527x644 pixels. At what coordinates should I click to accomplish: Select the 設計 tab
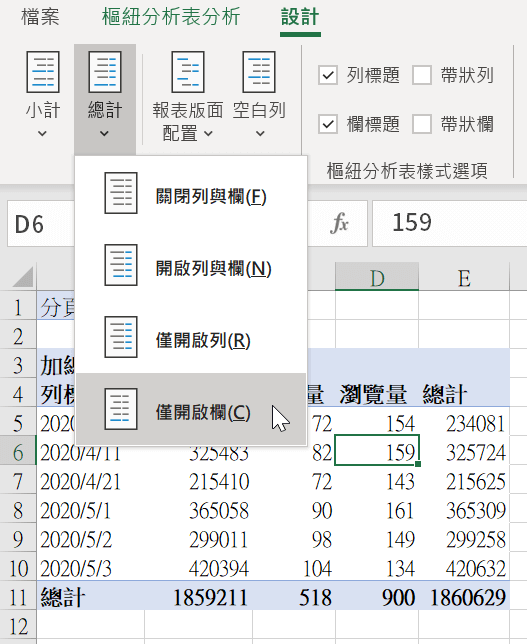pos(300,17)
